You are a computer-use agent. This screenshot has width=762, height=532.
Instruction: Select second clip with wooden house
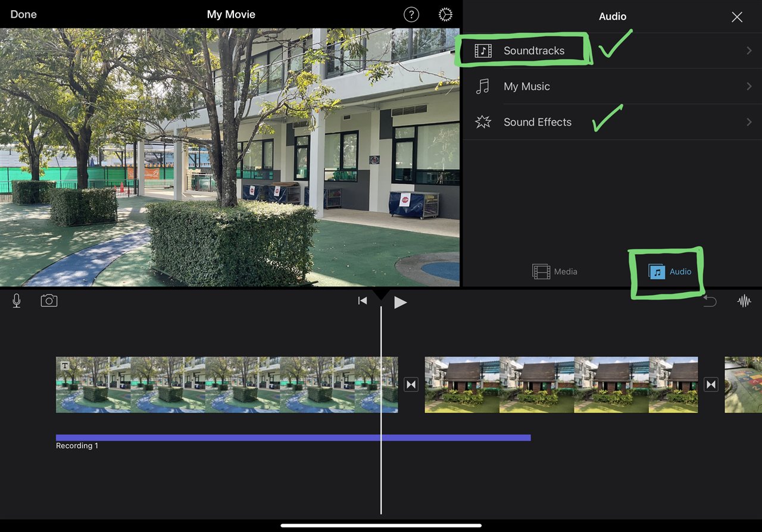coord(561,384)
